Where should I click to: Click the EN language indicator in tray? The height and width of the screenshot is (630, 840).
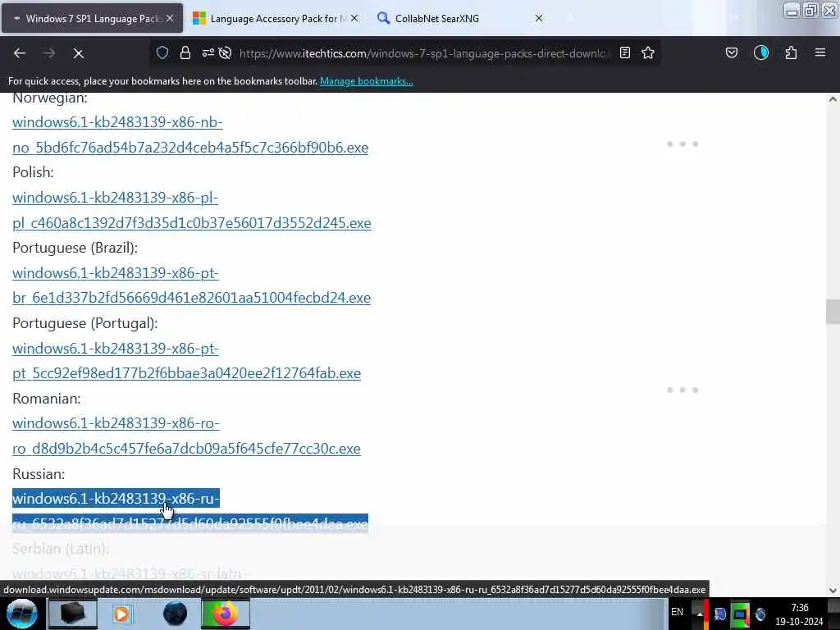(x=677, y=612)
